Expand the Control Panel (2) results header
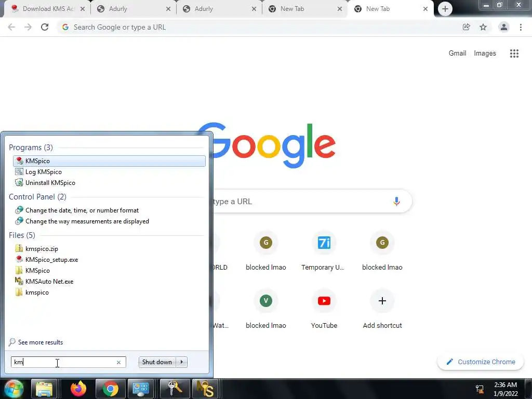 click(37, 197)
